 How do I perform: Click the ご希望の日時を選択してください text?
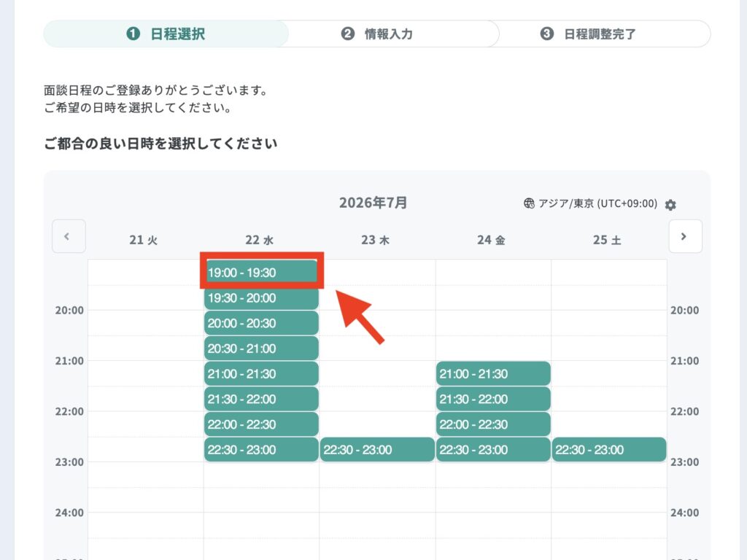pos(138,108)
